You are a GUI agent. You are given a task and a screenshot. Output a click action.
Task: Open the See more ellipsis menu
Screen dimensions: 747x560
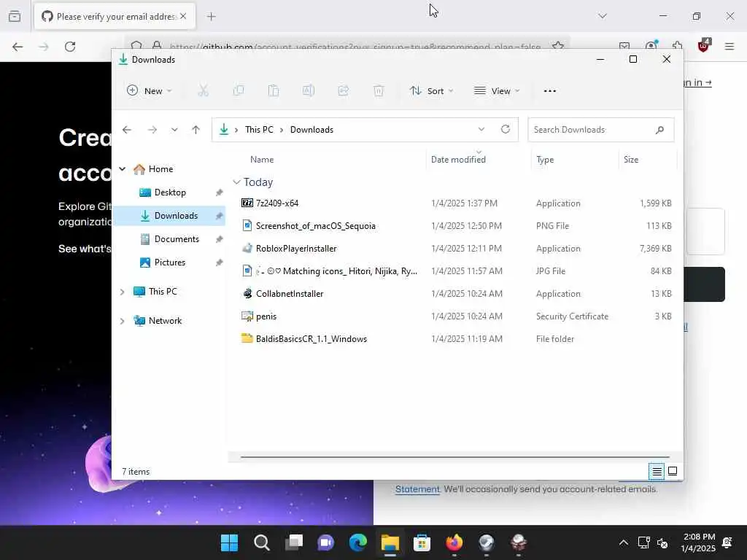click(550, 91)
